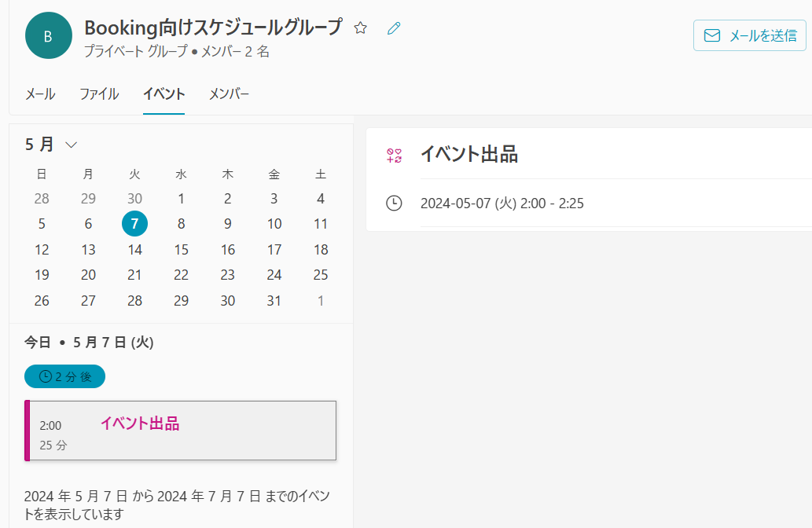The width and height of the screenshot is (812, 528).
Task: Open the メール tab
Action: point(40,94)
